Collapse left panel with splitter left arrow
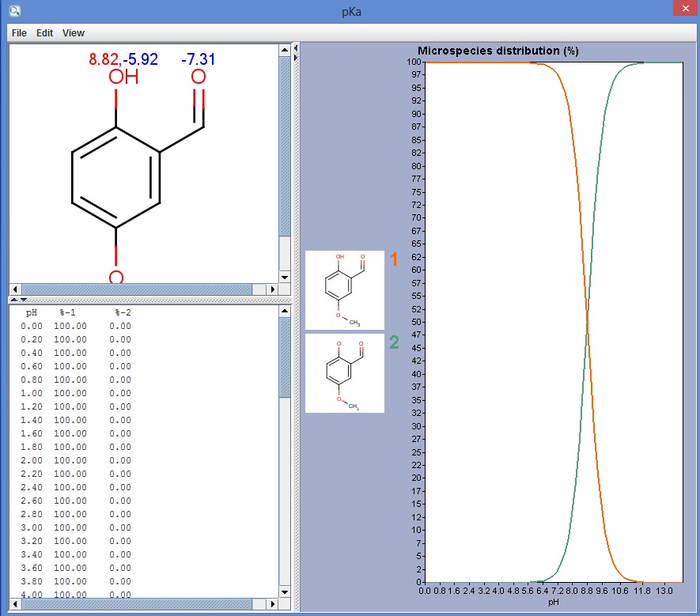Image resolution: width=700 pixels, height=616 pixels. point(296,48)
